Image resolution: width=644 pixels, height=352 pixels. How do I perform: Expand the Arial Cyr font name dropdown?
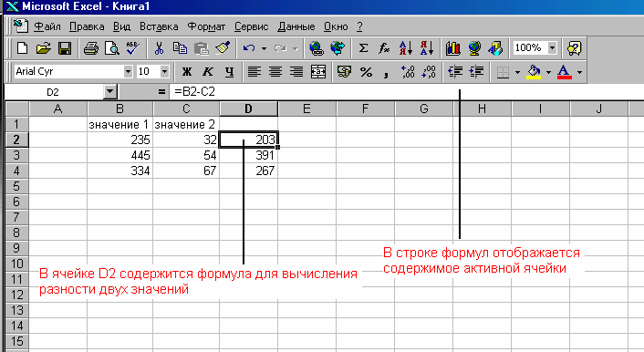point(128,72)
